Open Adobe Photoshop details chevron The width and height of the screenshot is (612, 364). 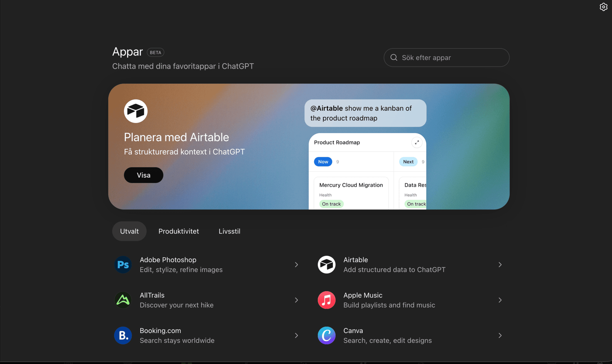pos(296,265)
